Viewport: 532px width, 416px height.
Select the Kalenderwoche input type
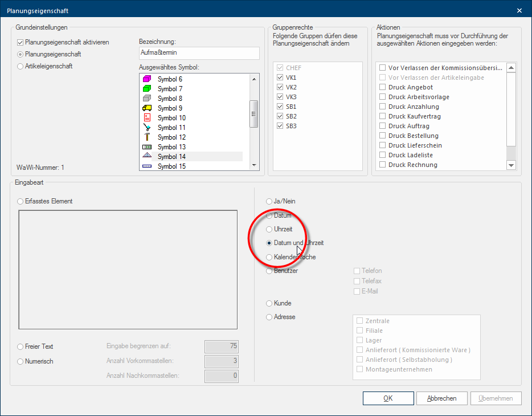[269, 257]
